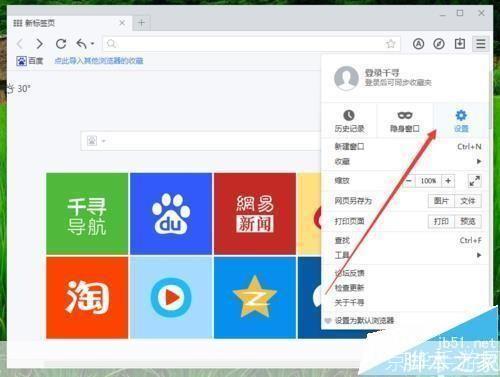
Task: Click the circled A toolbar icon
Action: [x=418, y=44]
